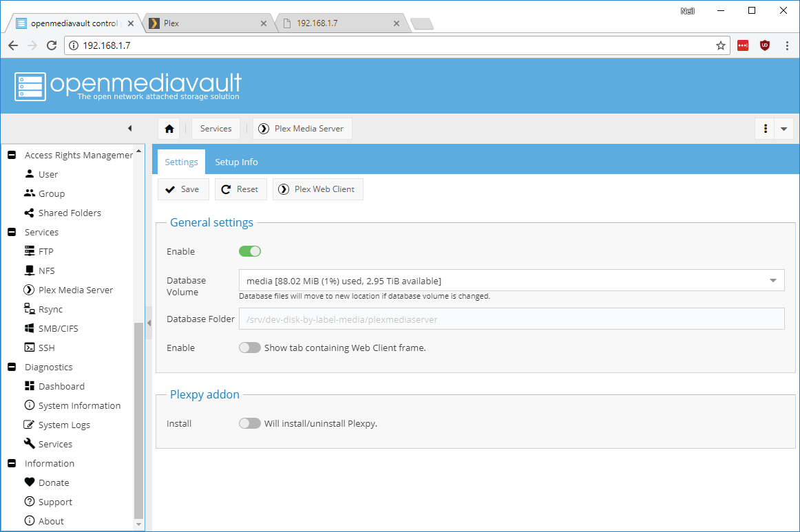This screenshot has width=800, height=532.
Task: Click the Plex Media Server sidebar icon
Action: coord(30,290)
